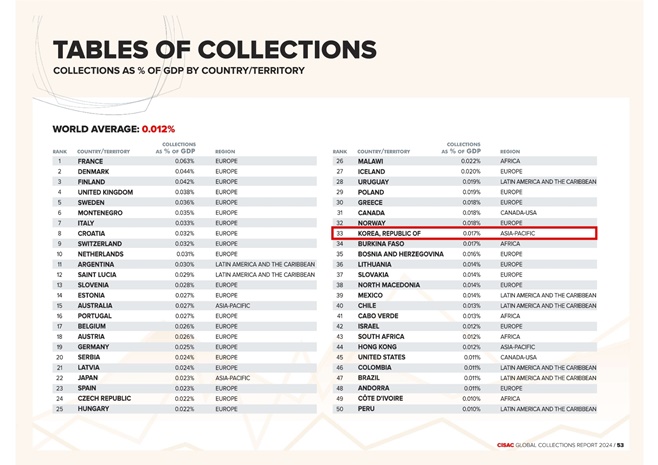Click Australia's 0.027% collections value

coord(185,306)
